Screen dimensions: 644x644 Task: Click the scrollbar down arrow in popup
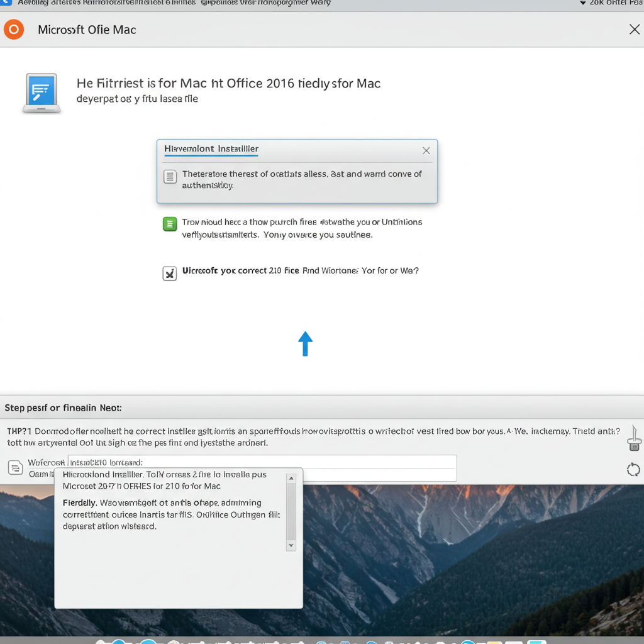coord(291,545)
